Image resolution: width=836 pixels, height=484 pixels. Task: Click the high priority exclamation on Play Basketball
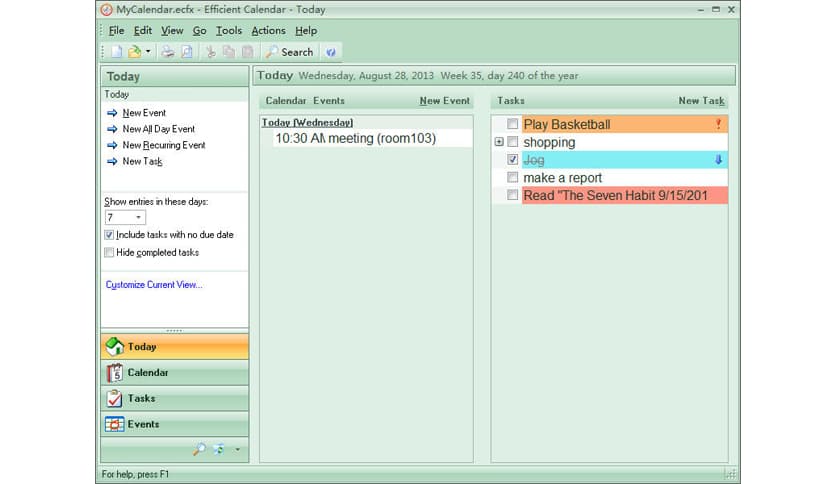(718, 124)
